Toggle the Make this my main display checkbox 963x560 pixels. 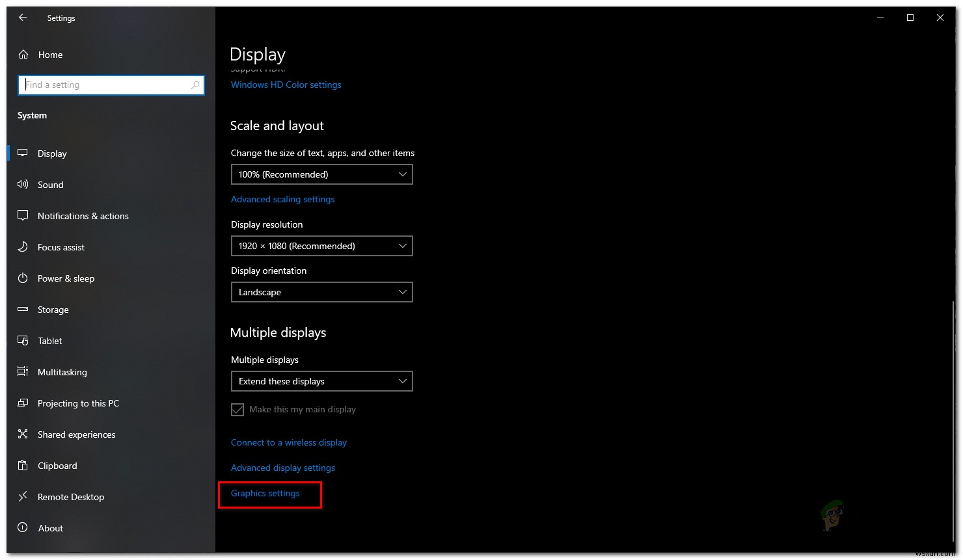coord(237,410)
